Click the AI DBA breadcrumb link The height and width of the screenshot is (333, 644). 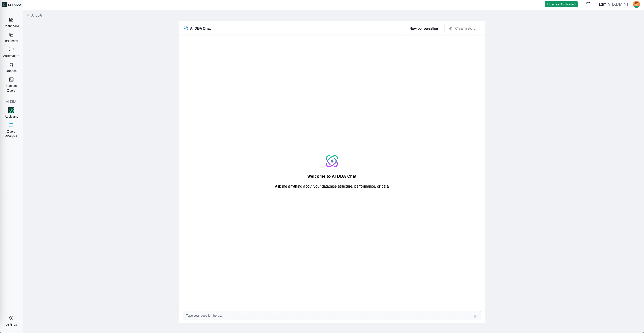36,15
